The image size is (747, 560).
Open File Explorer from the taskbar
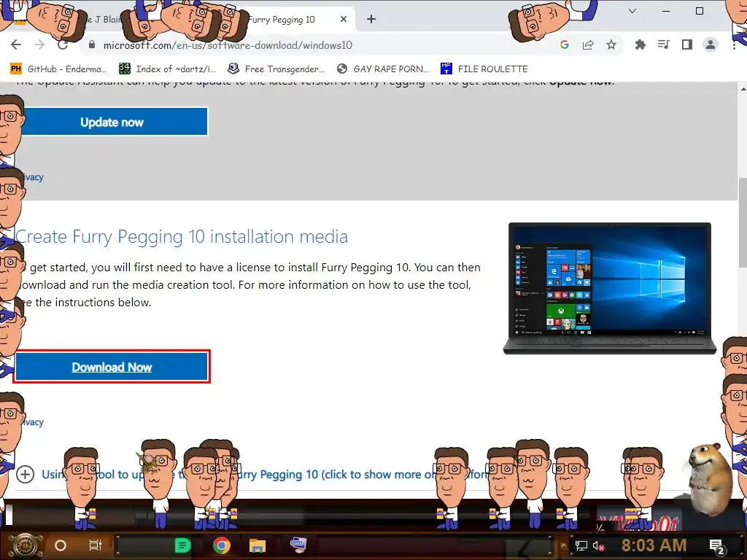(x=258, y=545)
